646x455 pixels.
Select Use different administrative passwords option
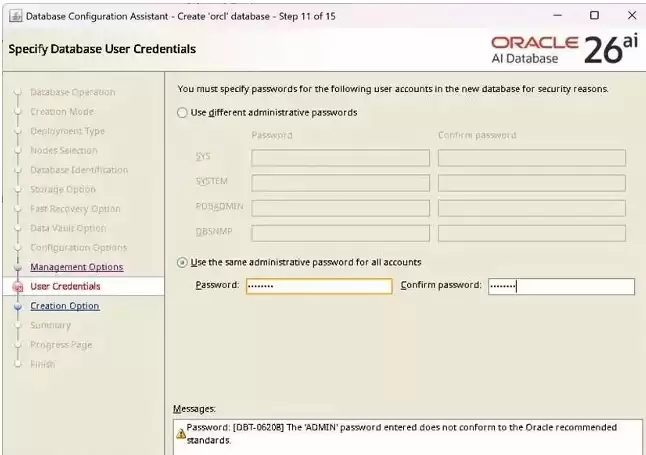(x=182, y=113)
